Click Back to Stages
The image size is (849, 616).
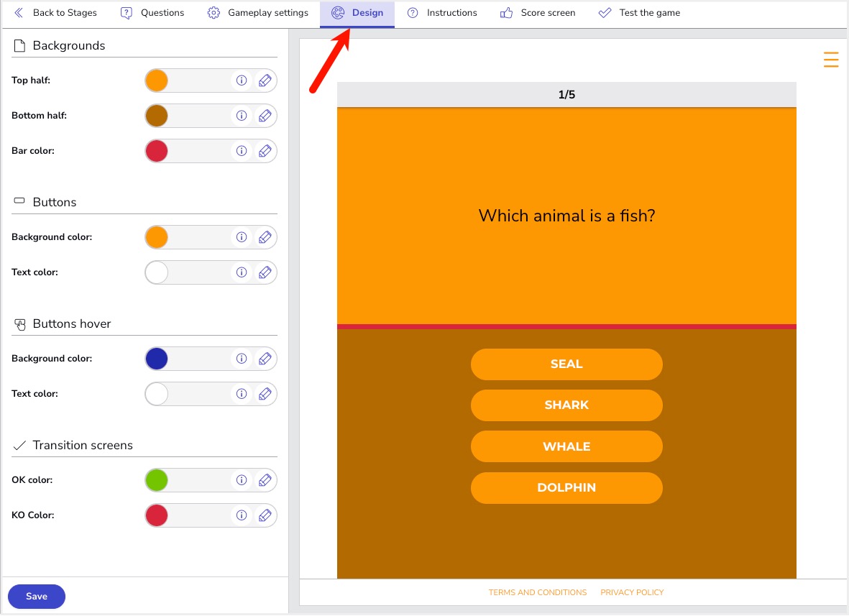[55, 13]
